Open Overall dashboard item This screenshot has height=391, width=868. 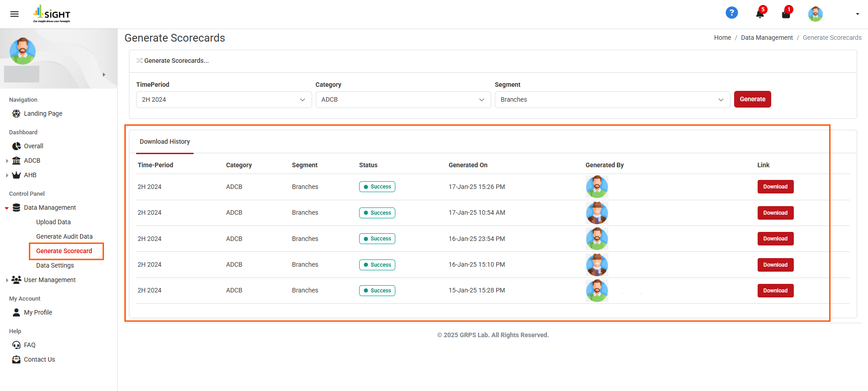tap(33, 146)
